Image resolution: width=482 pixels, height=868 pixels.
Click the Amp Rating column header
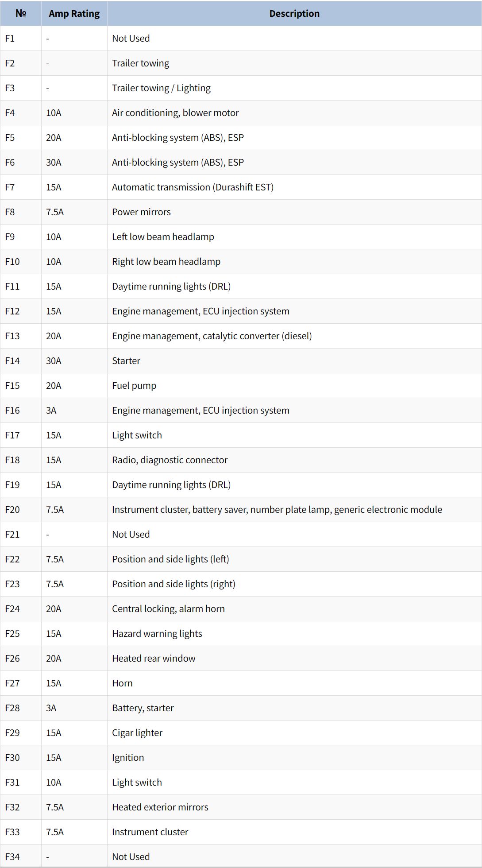coord(74,13)
